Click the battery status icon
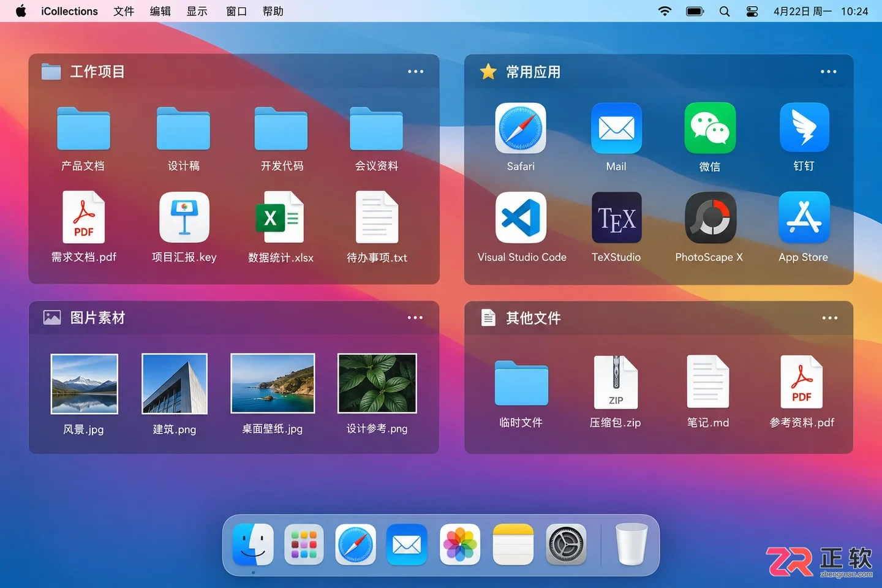The width and height of the screenshot is (882, 588). coord(695,11)
